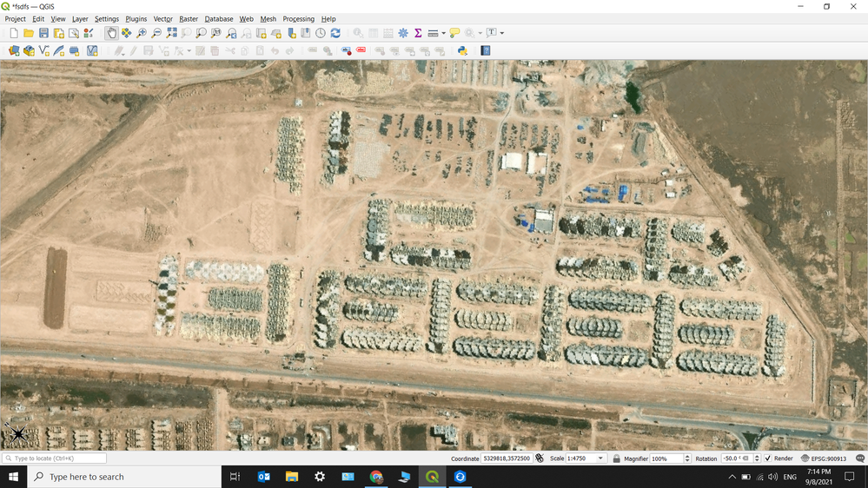Click the EPSG:900913 CRS button
Viewport: 868px width, 488px height.
point(824,458)
